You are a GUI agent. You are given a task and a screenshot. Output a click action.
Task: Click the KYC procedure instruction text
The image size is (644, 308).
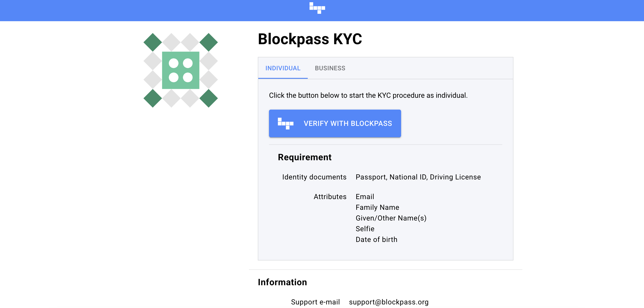(x=368, y=95)
